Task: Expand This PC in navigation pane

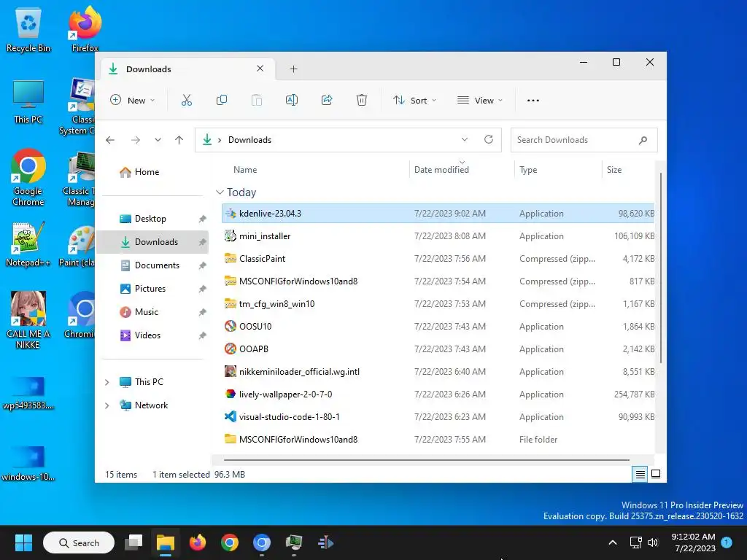Action: 107,382
